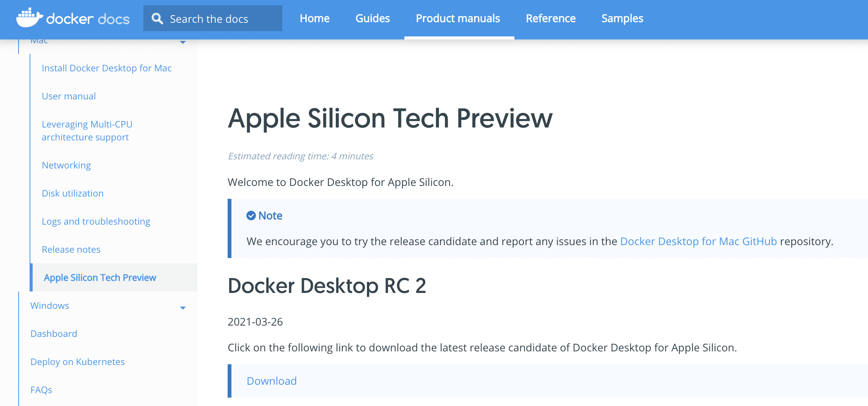The image size is (868, 406).
Task: Open the Windows sidebar section
Action: click(x=50, y=305)
